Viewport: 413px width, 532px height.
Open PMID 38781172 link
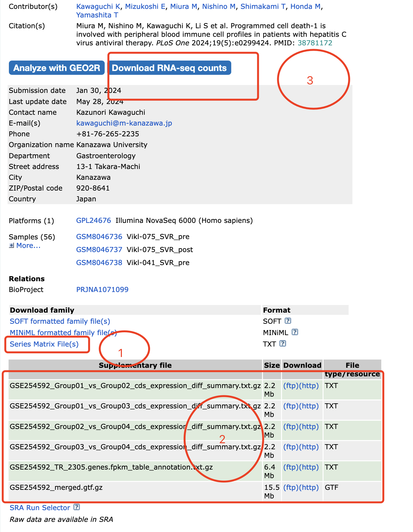click(x=315, y=43)
